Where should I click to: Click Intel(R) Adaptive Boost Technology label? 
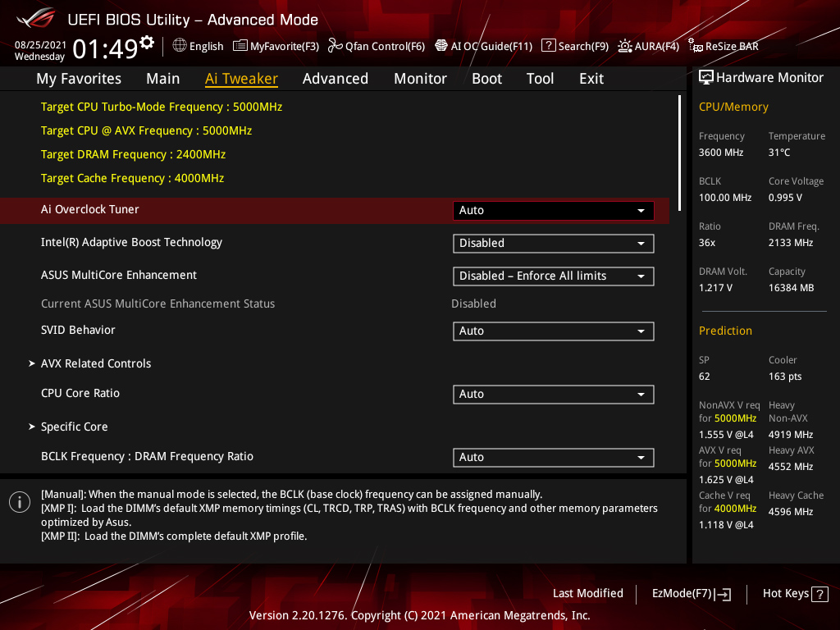coord(132,242)
